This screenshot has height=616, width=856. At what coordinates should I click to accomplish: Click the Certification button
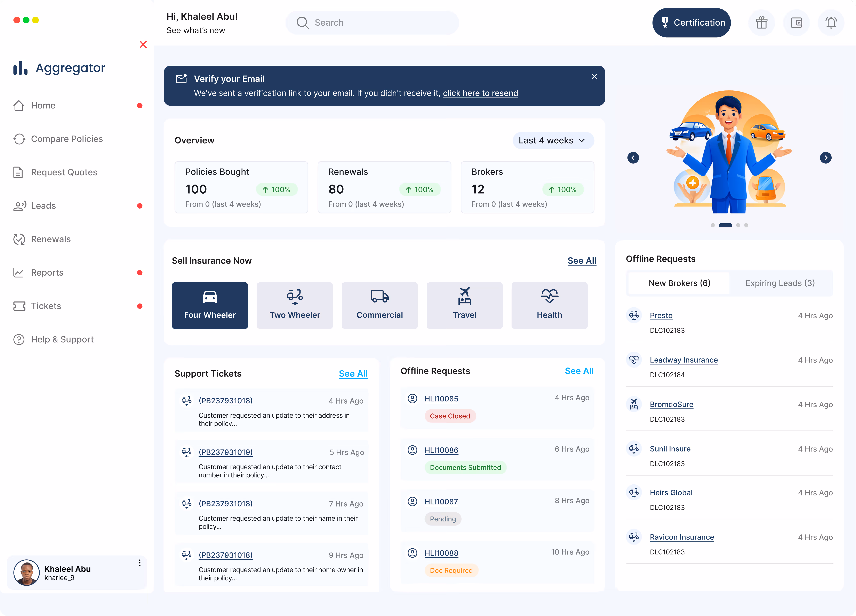click(x=691, y=23)
